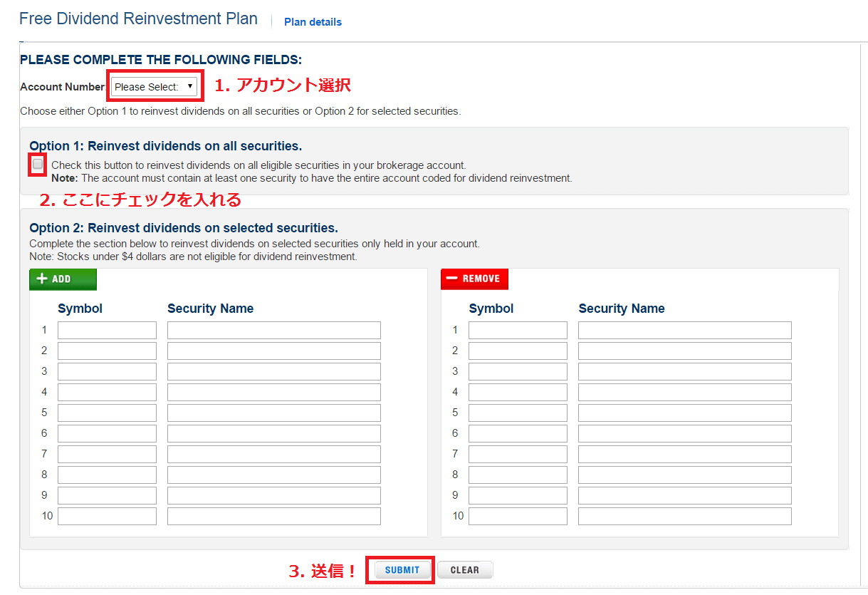Click the green ADD button
The image size is (868, 595).
[63, 279]
